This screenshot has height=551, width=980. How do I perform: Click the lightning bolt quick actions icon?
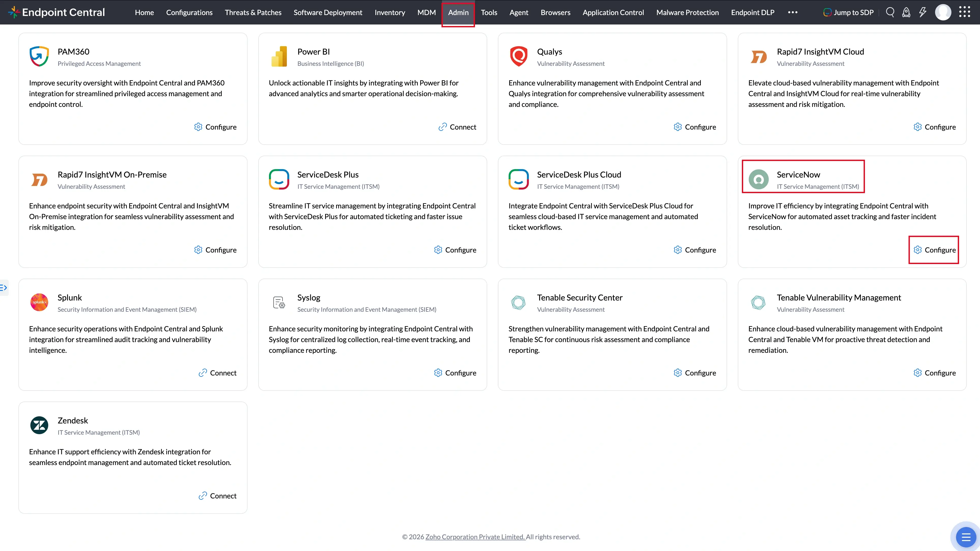[x=923, y=12]
